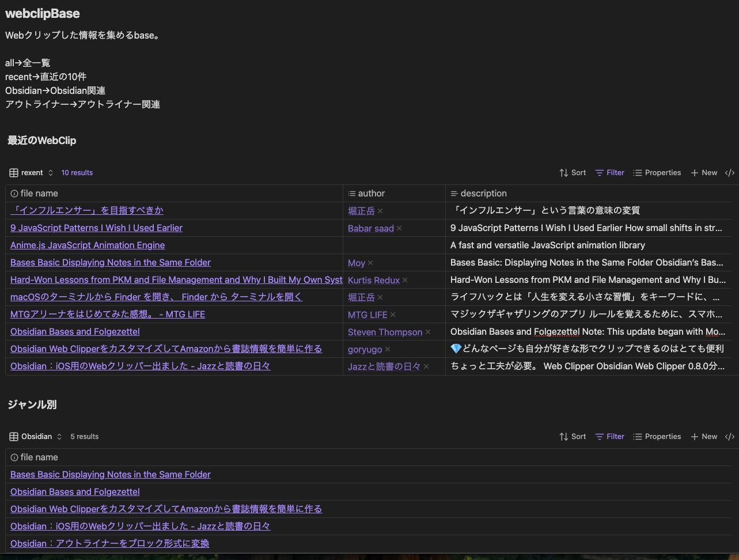Viewport: 739px width, 560px height.
Task: Open the Obsidian view selector dropdown
Action: coord(36,437)
